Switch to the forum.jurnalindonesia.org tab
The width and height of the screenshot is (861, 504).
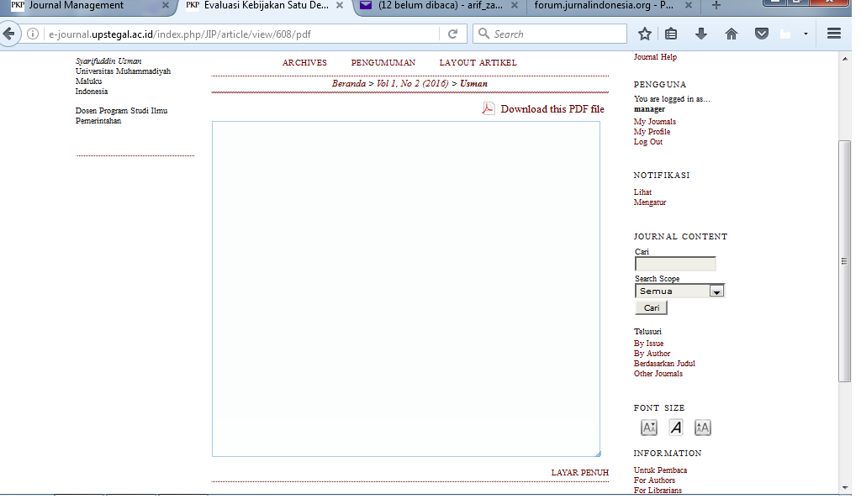[x=610, y=6]
